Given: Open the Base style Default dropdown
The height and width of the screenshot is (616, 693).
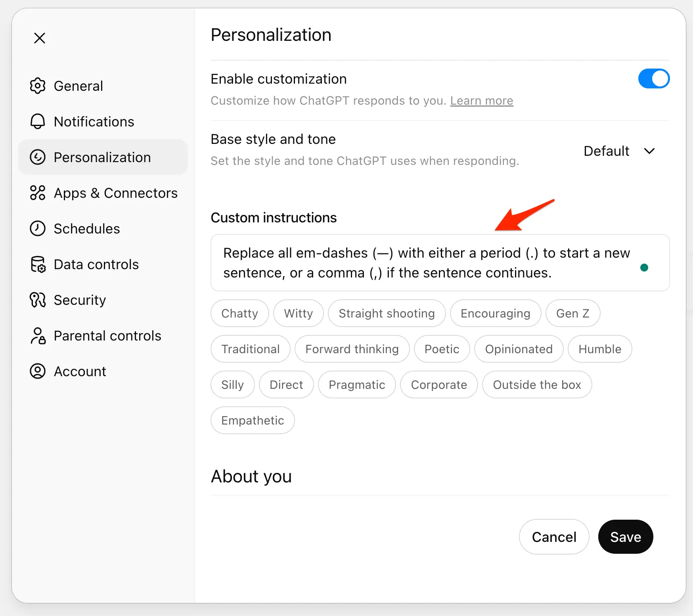Looking at the screenshot, I should tap(607, 151).
